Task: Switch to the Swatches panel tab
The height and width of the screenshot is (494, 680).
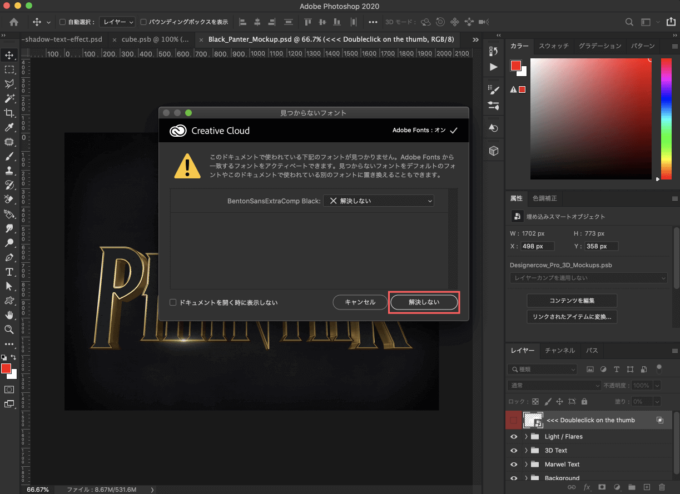Action: tap(553, 46)
